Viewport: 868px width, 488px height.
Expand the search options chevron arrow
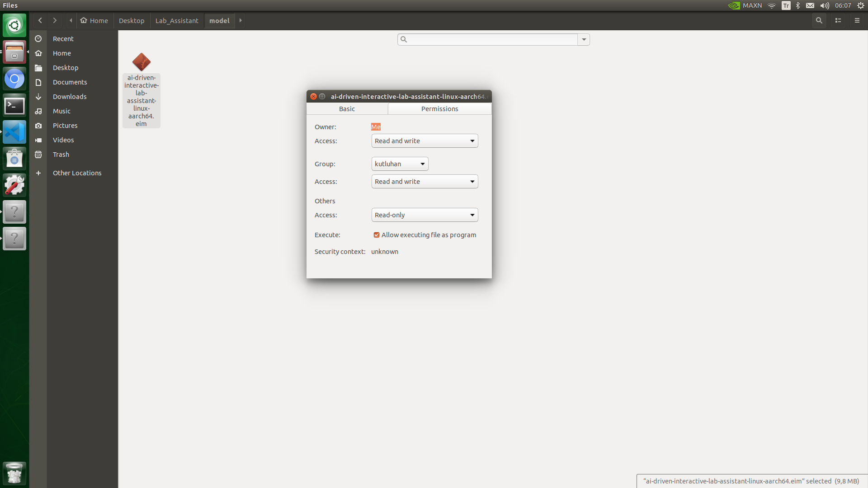[x=584, y=39]
